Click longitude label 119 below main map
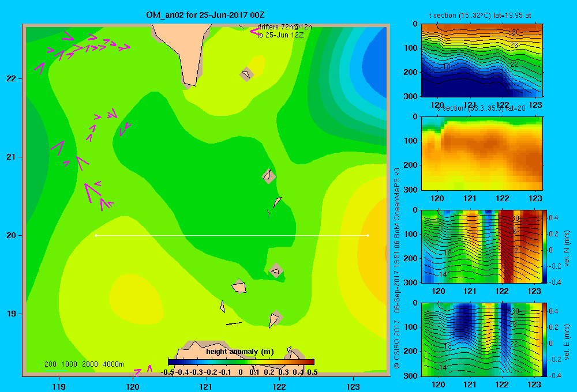The image size is (577, 392). pyautogui.click(x=59, y=386)
